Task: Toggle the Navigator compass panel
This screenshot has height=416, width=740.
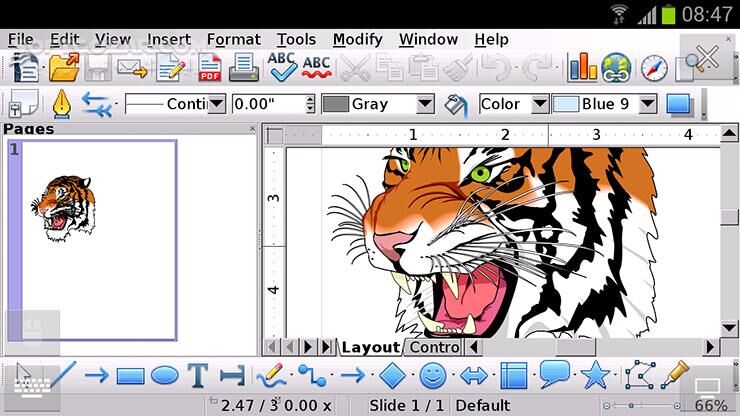Action: click(653, 68)
